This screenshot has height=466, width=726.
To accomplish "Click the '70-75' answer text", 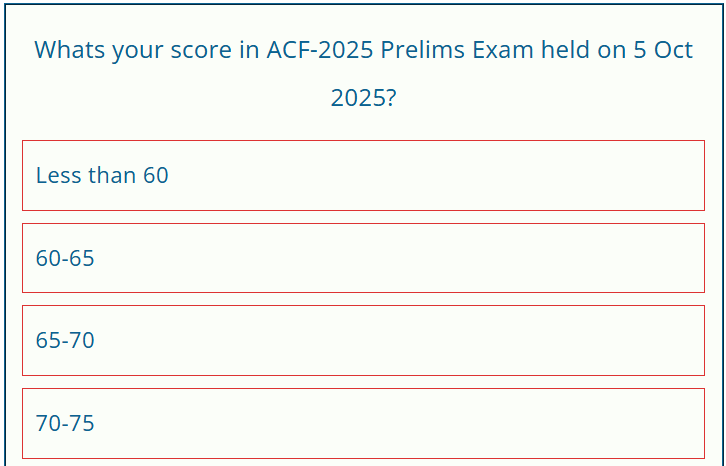I will click(x=65, y=423).
